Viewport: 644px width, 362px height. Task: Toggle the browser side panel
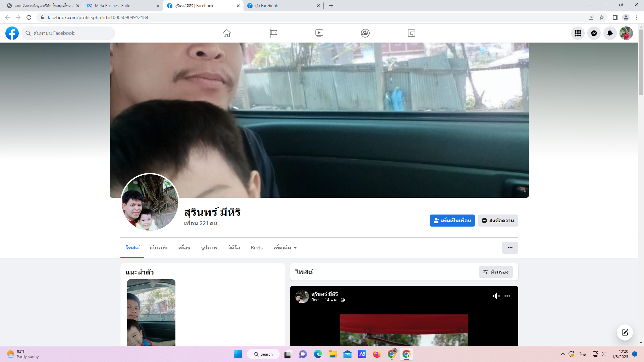coord(615,17)
